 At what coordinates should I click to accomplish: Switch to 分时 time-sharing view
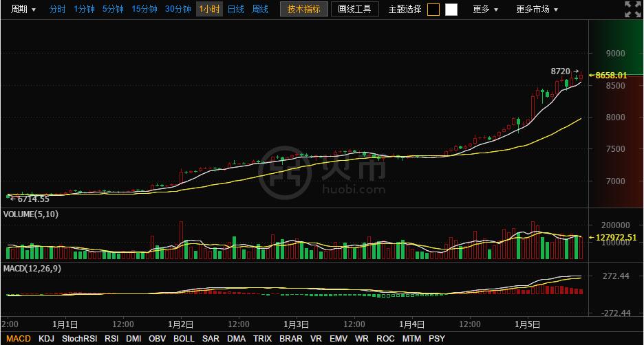(x=57, y=9)
